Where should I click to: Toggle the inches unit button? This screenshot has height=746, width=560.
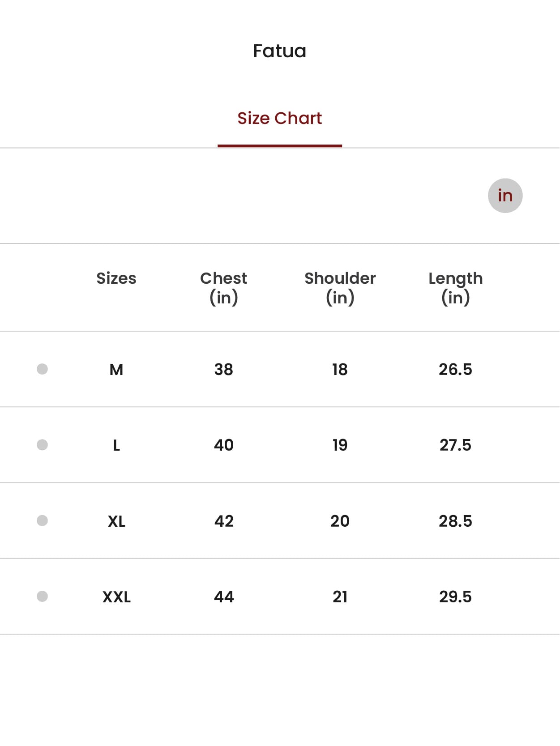click(505, 196)
